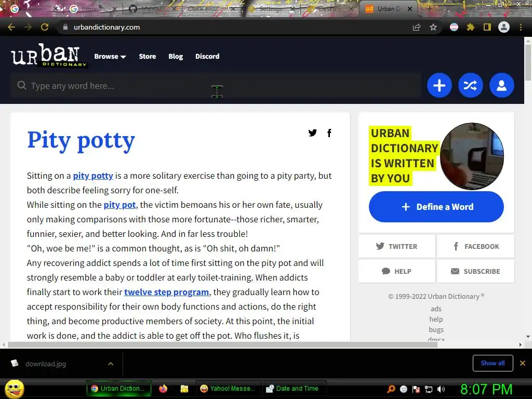Click the striped flag extension icon

pyautogui.click(x=454, y=27)
